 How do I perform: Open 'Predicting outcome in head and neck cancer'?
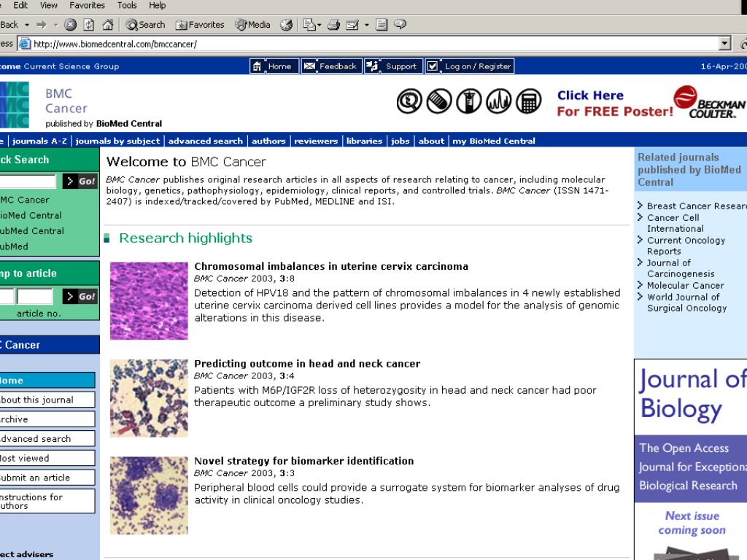[x=307, y=364]
